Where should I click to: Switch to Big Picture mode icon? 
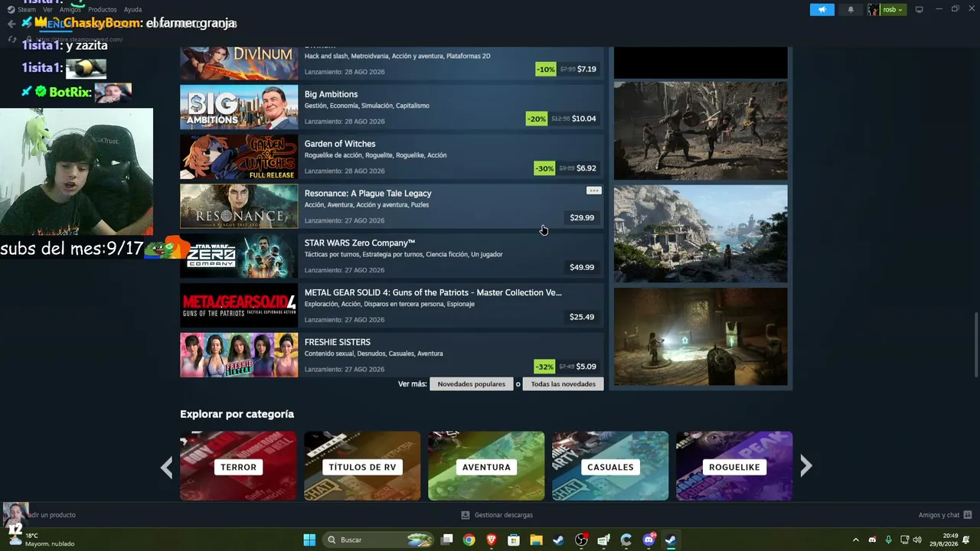(920, 10)
